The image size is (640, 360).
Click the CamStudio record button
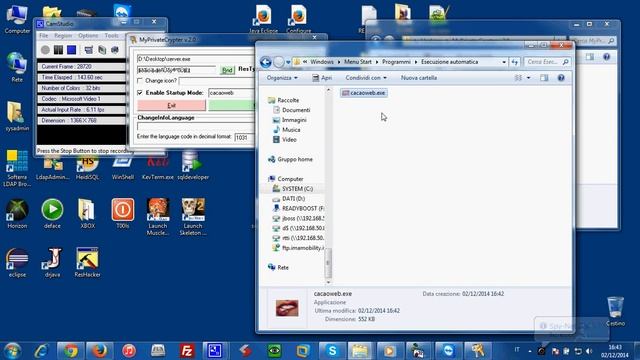pyautogui.click(x=45, y=50)
